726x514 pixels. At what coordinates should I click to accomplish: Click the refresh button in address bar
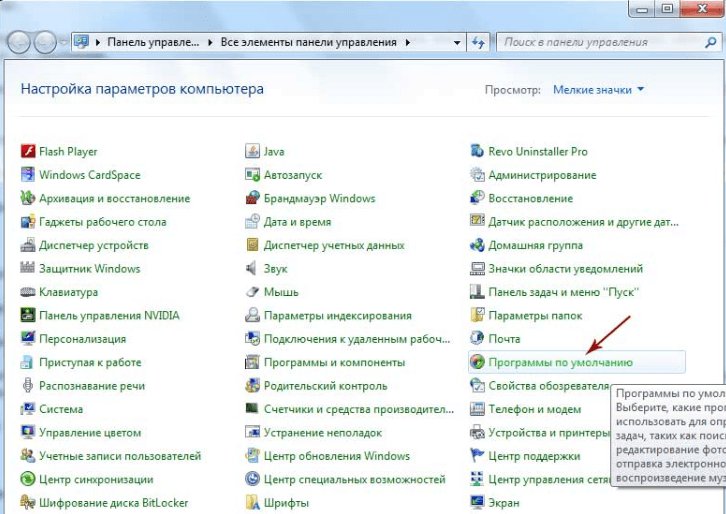(x=478, y=43)
